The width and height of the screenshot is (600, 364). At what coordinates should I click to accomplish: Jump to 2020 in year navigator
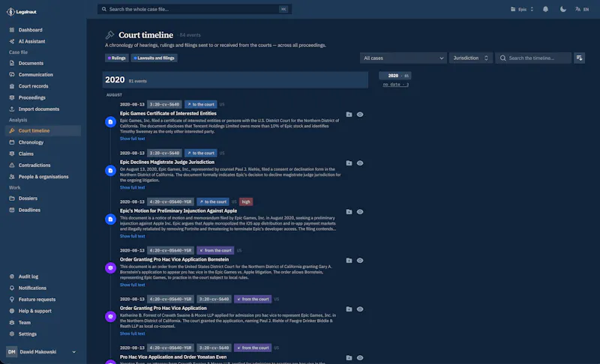point(395,76)
